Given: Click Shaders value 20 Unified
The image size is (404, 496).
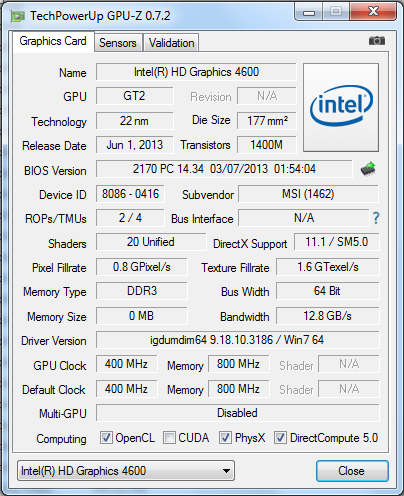Looking at the screenshot, I should (151, 242).
